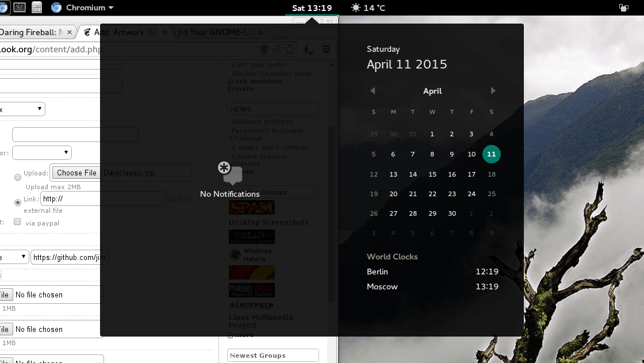Select April 3 in the calendar

471,134
